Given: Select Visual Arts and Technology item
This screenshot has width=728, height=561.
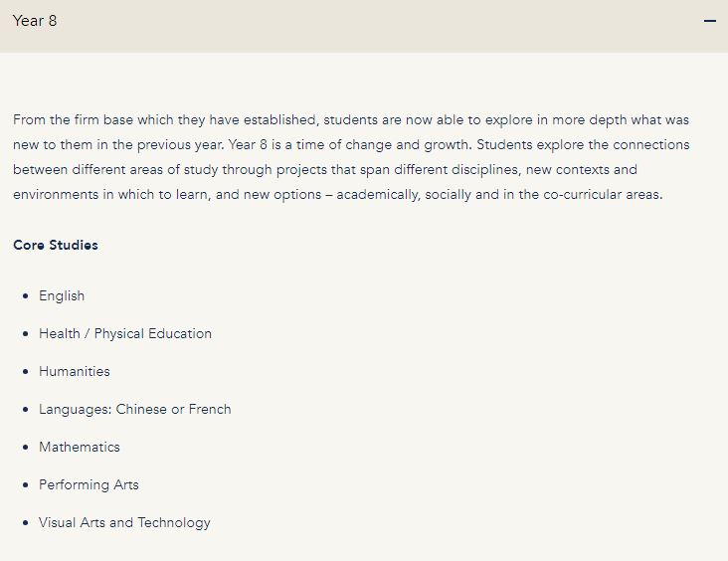Looking at the screenshot, I should [124, 522].
